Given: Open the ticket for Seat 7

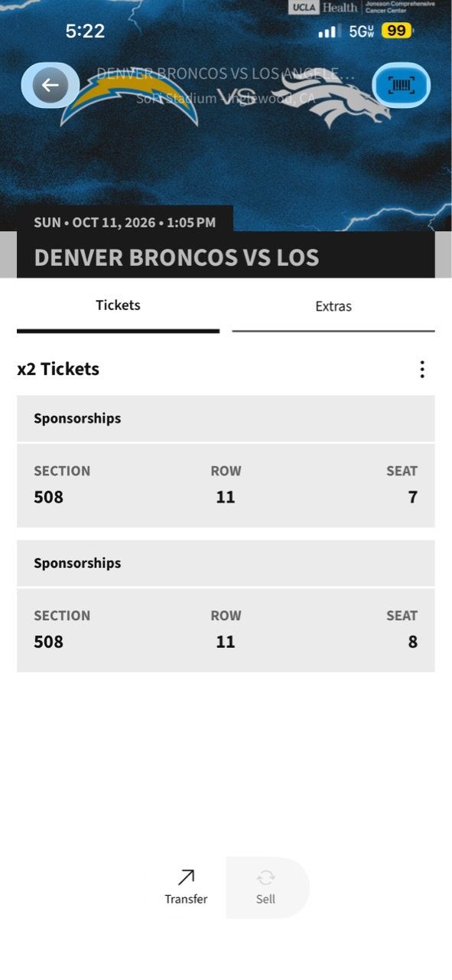Looking at the screenshot, I should click(226, 485).
